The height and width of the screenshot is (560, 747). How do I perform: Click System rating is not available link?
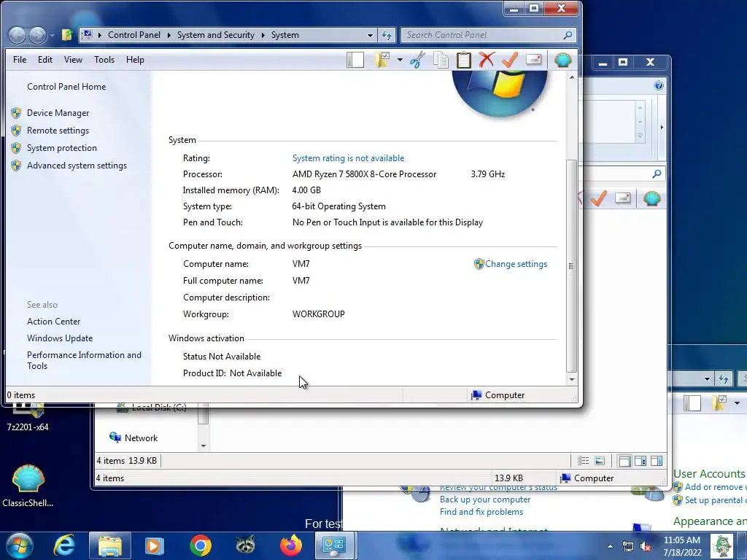coord(348,158)
